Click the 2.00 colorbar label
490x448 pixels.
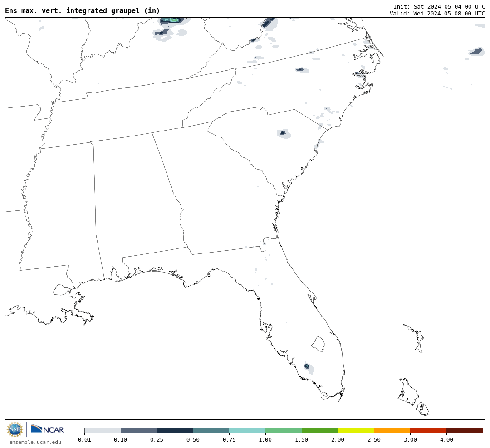[338, 439]
